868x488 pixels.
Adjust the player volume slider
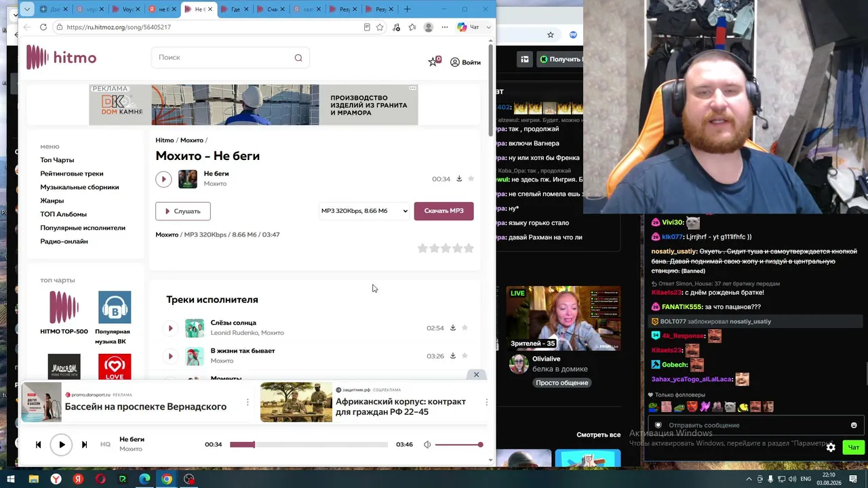(459, 445)
